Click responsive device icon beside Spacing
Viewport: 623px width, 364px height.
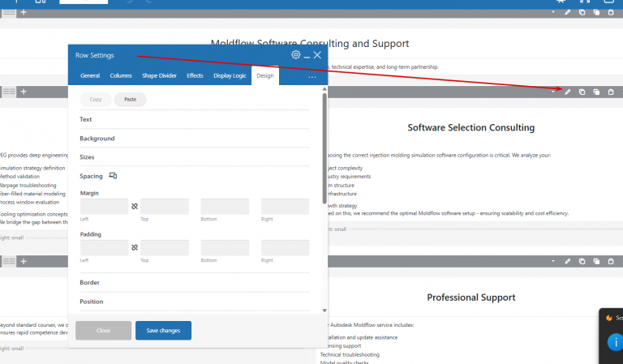coord(113,175)
